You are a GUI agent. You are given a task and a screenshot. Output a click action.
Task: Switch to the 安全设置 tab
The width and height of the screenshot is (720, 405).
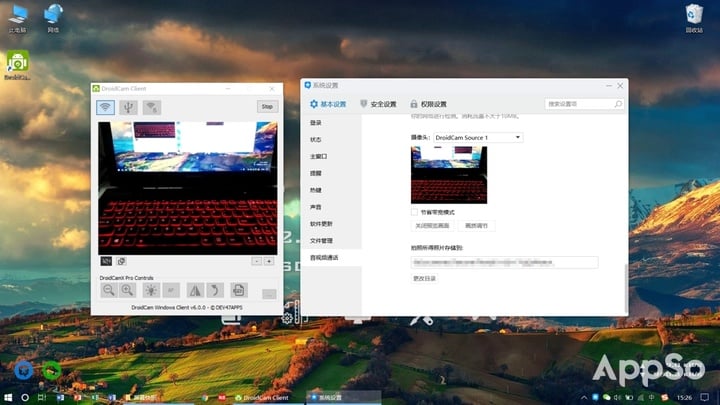point(378,104)
